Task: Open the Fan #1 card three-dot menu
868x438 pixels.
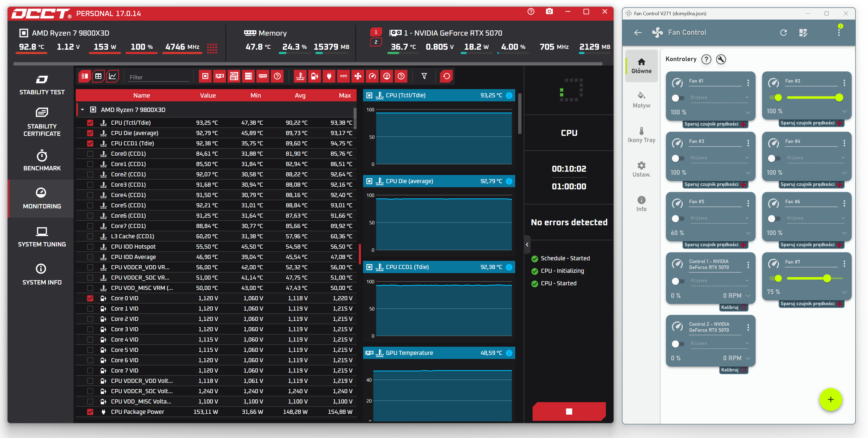Action: pos(749,83)
